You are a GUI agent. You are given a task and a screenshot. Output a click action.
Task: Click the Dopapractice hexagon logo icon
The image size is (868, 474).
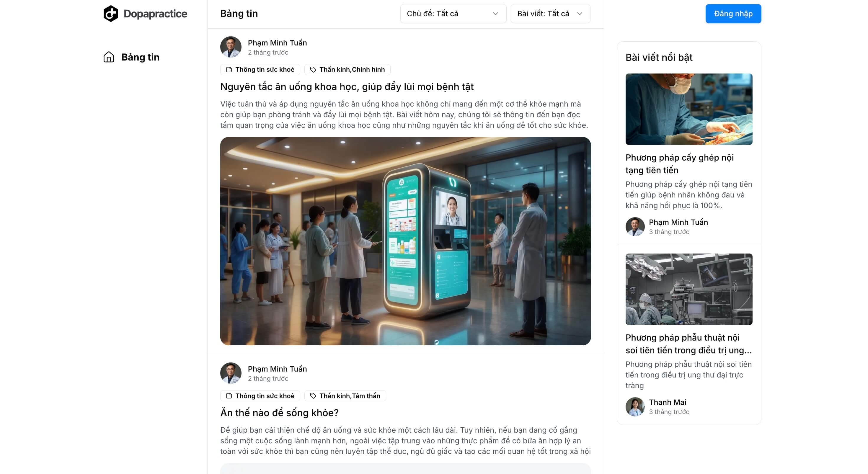coord(110,14)
